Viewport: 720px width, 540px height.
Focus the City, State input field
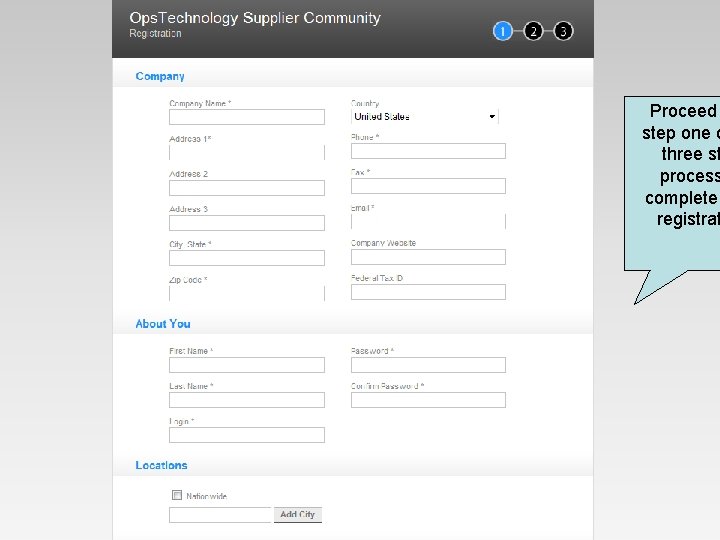tap(247, 258)
